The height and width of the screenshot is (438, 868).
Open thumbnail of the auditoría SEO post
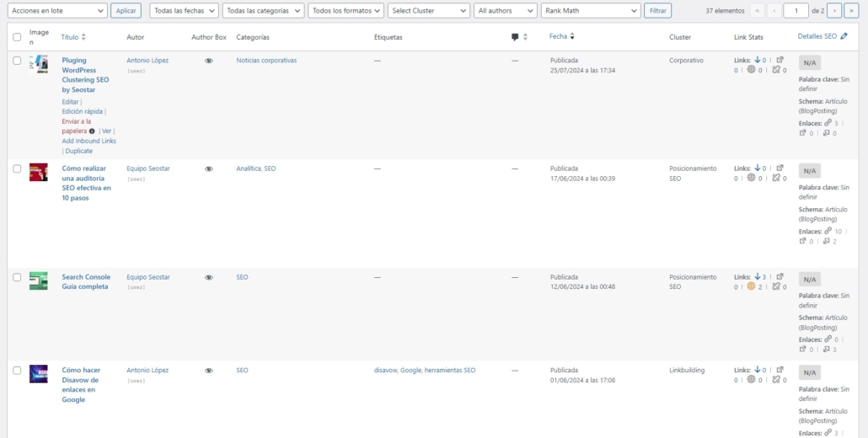39,172
